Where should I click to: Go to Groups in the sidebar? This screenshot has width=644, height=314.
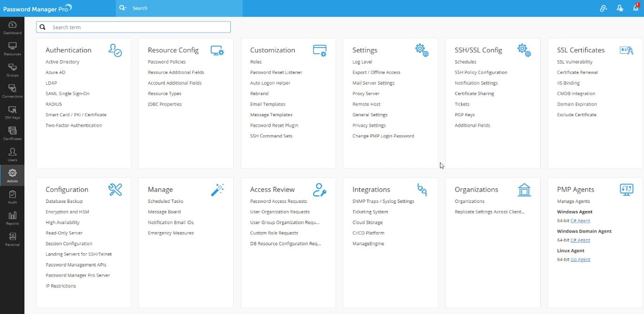pyautogui.click(x=12, y=70)
